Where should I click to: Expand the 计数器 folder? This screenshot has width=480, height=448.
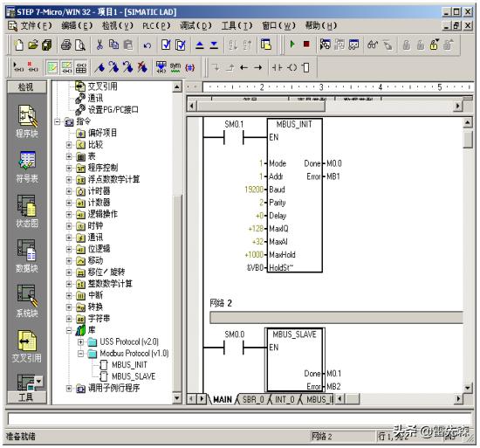click(x=69, y=203)
